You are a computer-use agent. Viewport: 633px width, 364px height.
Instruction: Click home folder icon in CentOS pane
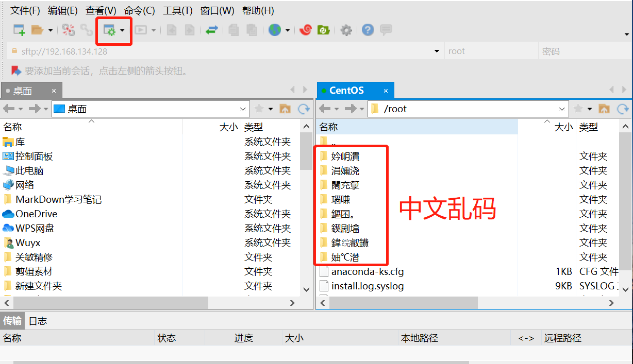[x=604, y=109]
